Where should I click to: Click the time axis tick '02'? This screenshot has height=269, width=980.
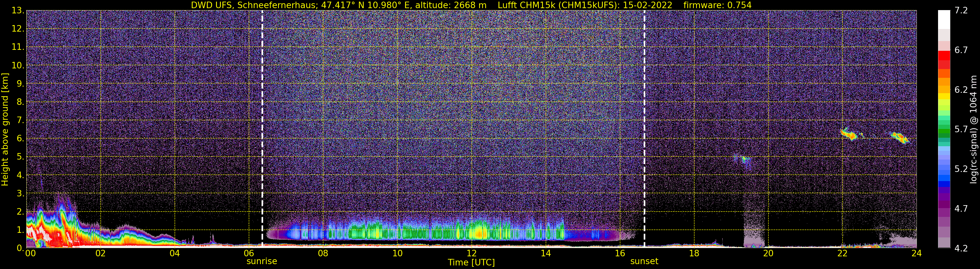coord(101,253)
